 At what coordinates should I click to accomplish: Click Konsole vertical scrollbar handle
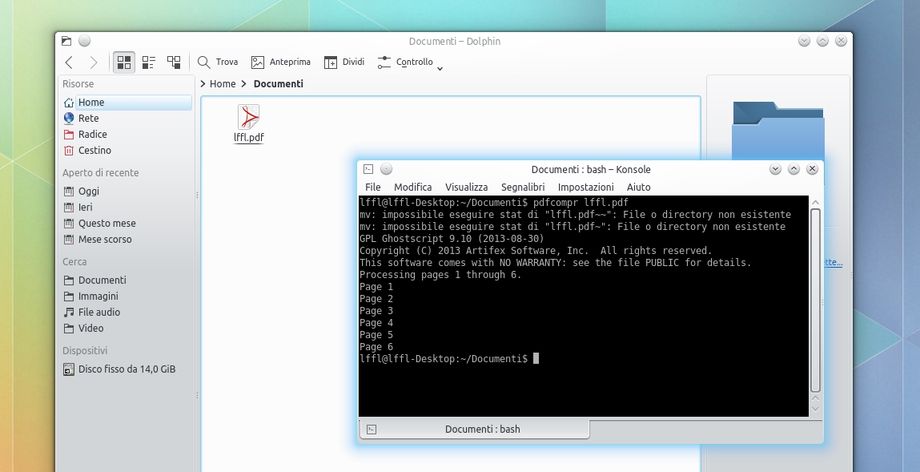click(815, 300)
